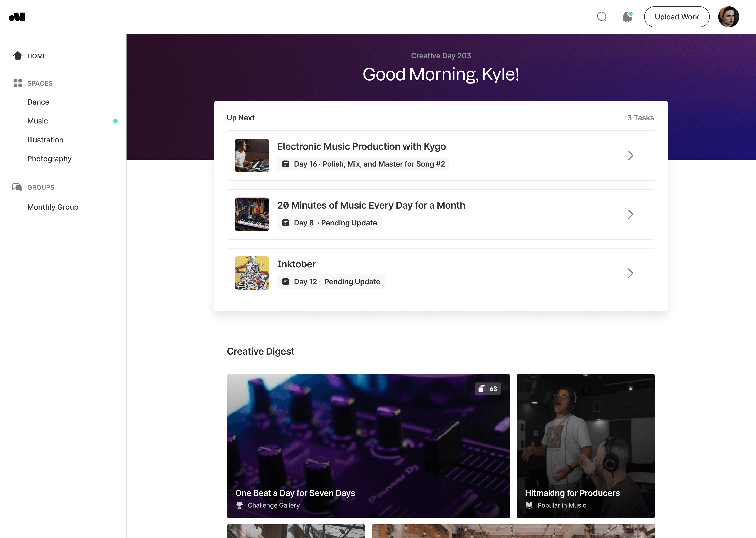Click the search magnifier icon
Viewport: 756px width, 538px height.
[602, 17]
